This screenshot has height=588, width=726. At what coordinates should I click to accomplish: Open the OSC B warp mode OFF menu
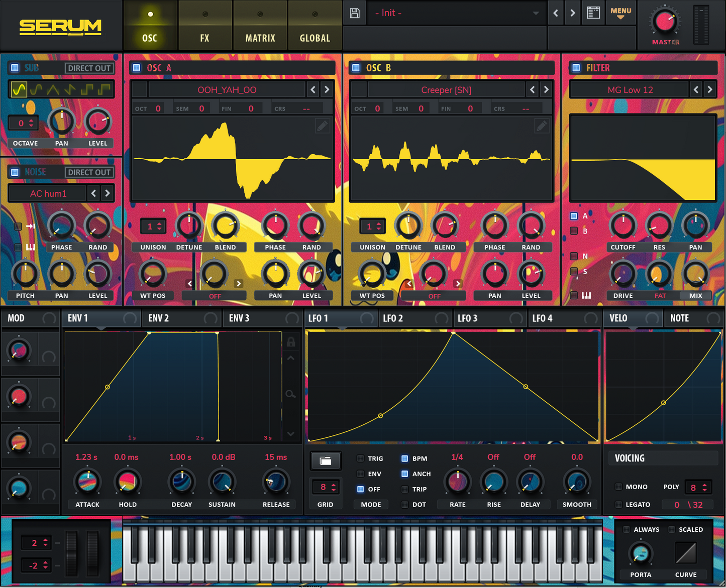[434, 296]
